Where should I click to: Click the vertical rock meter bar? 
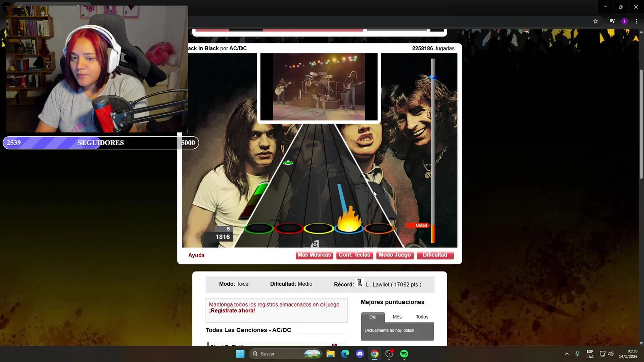[x=433, y=150]
